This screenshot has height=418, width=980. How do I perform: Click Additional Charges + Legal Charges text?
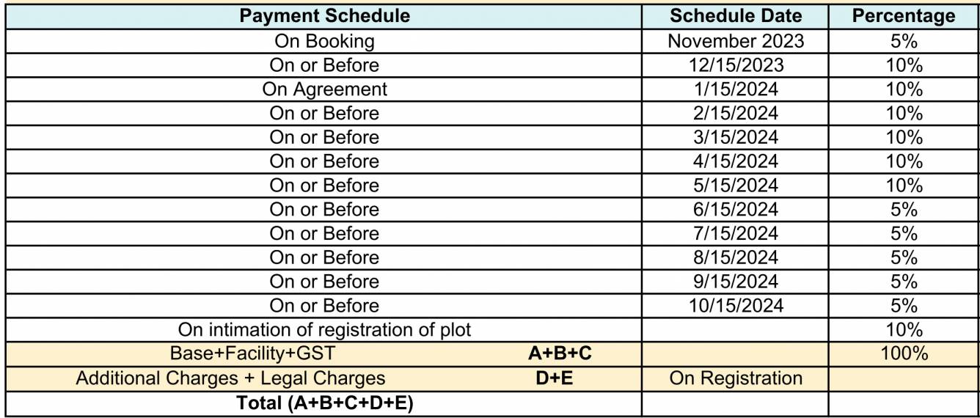tap(230, 378)
